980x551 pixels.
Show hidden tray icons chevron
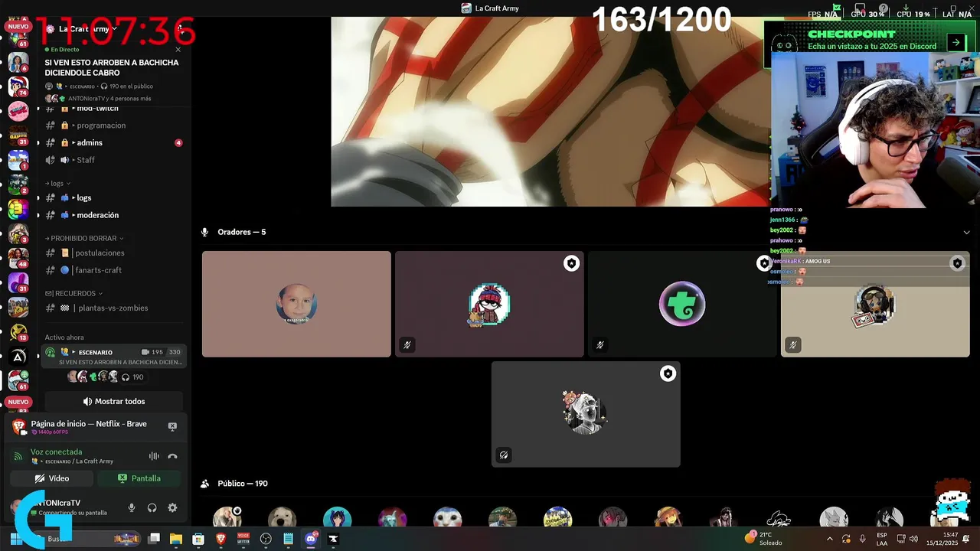click(x=830, y=539)
